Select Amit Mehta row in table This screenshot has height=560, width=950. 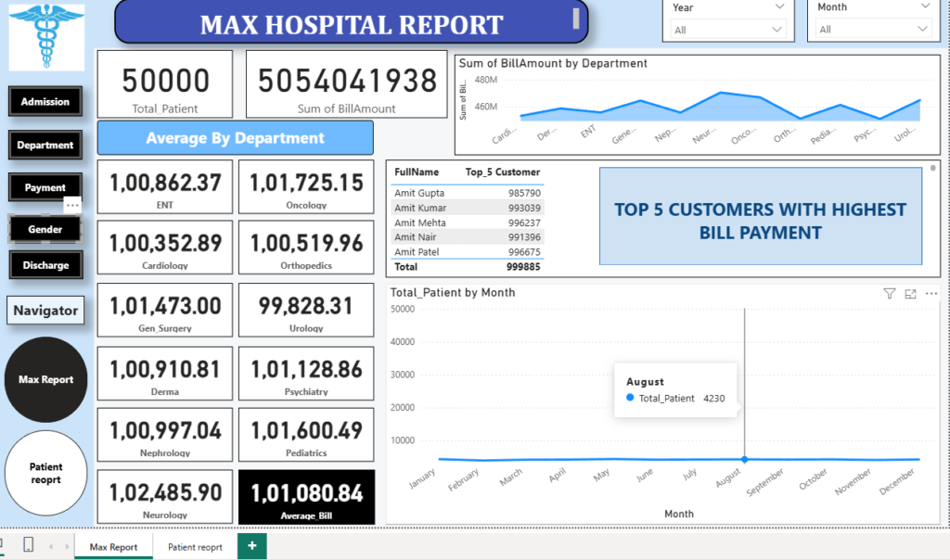click(x=468, y=223)
